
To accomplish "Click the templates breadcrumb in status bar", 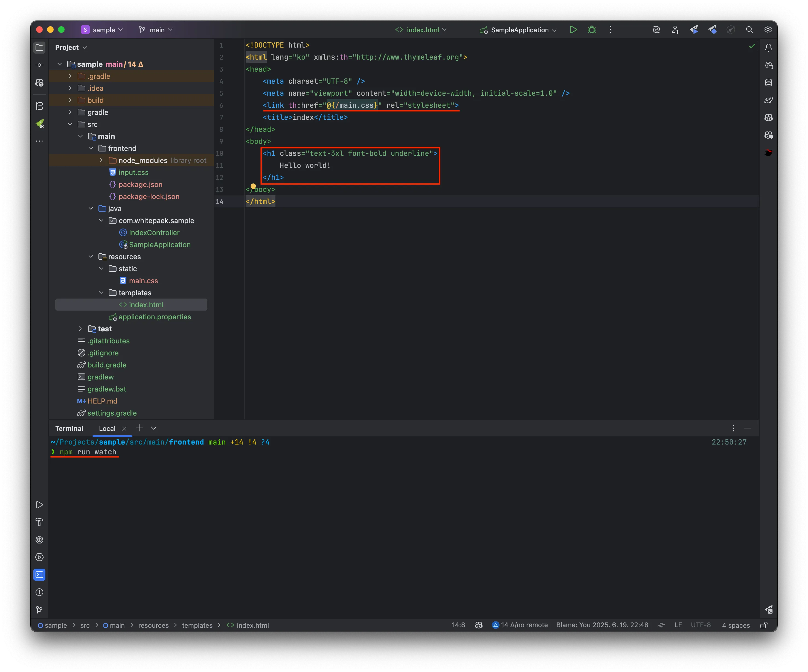I will pos(197,625).
